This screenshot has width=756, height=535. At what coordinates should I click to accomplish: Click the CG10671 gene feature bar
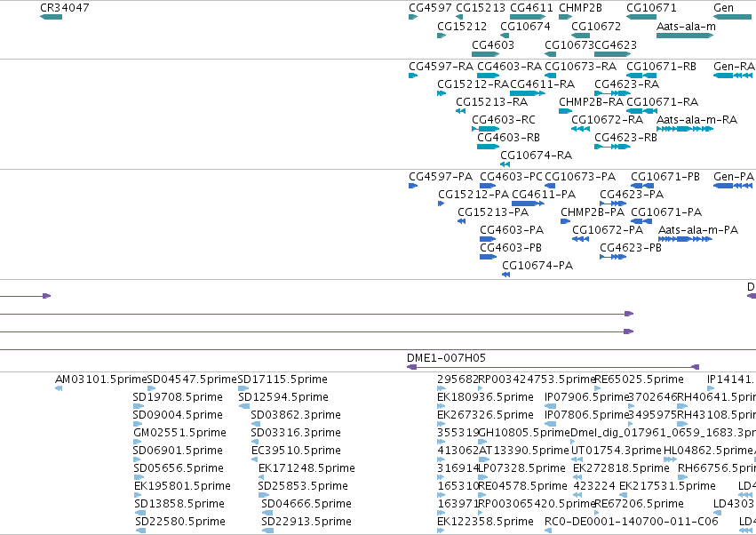tap(641, 17)
